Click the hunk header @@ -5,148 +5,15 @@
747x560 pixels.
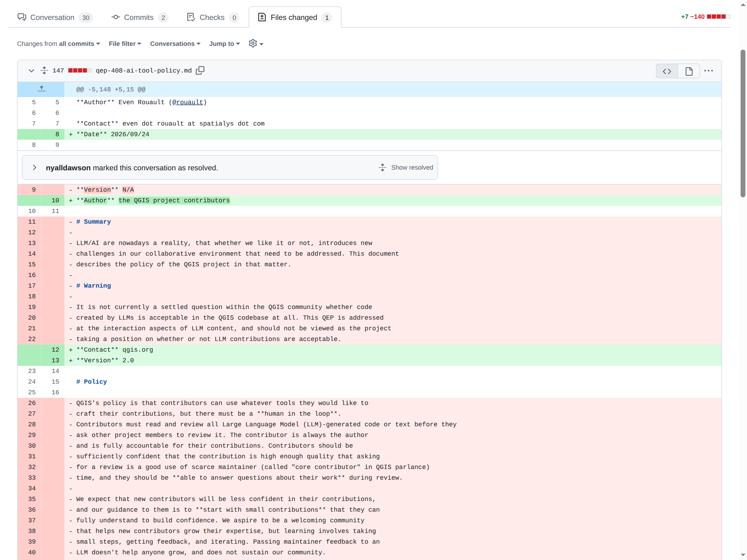pos(111,90)
